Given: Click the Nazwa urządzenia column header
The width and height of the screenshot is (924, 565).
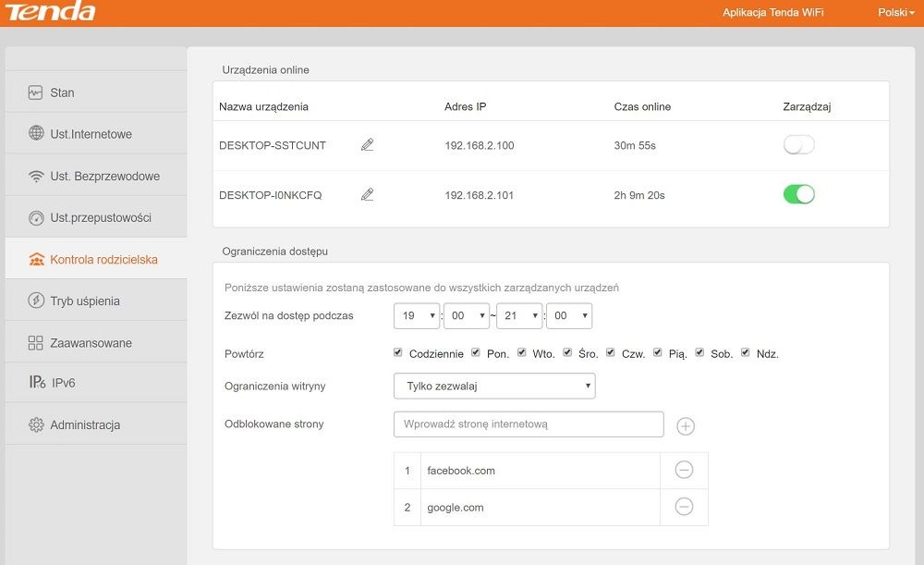Looking at the screenshot, I should coord(263,106).
